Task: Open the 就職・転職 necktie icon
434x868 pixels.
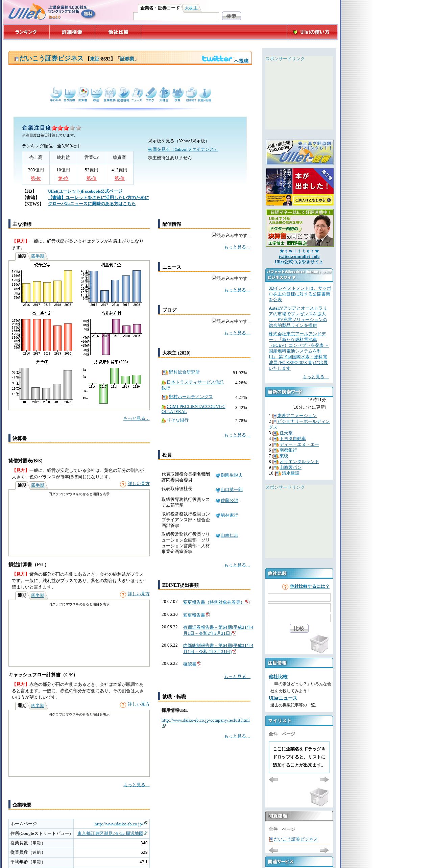Action: tap(204, 94)
